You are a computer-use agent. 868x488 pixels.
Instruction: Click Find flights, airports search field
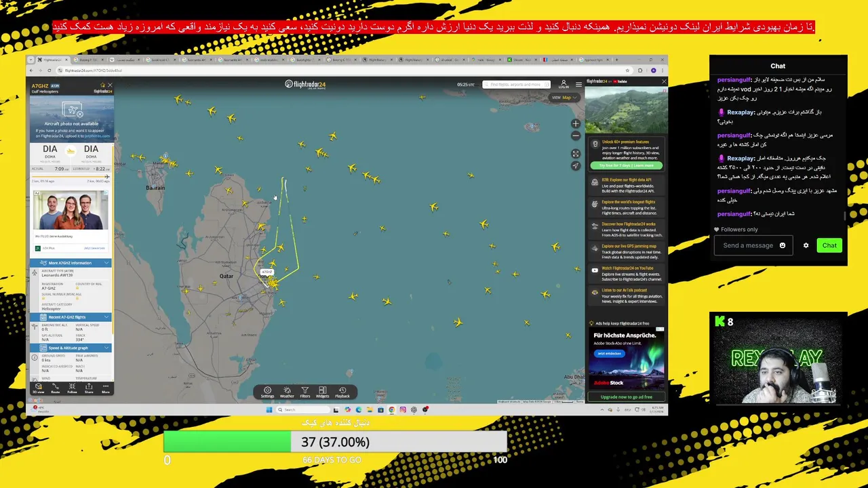click(516, 85)
